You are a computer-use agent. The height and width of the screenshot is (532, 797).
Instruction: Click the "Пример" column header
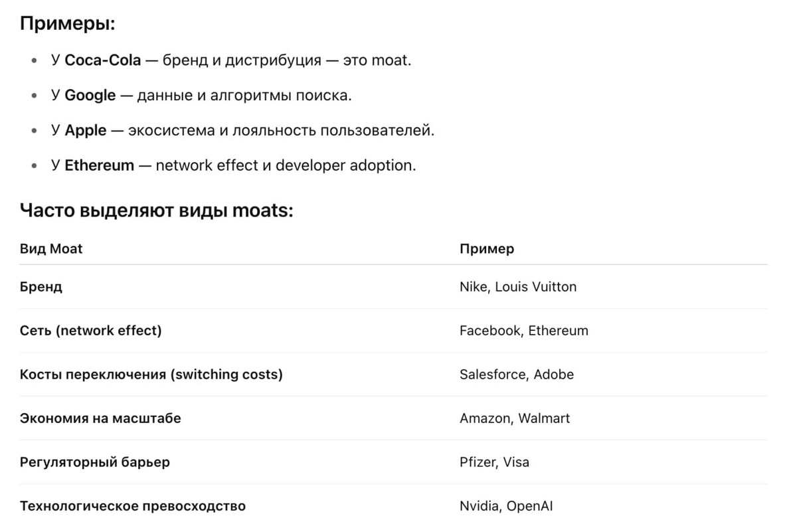(x=487, y=249)
